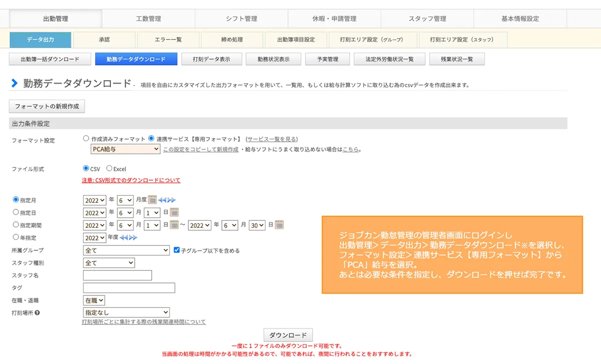The height and width of the screenshot is (364, 601).
Task: Open the end day dropdown showing 30
Action: 257,225
